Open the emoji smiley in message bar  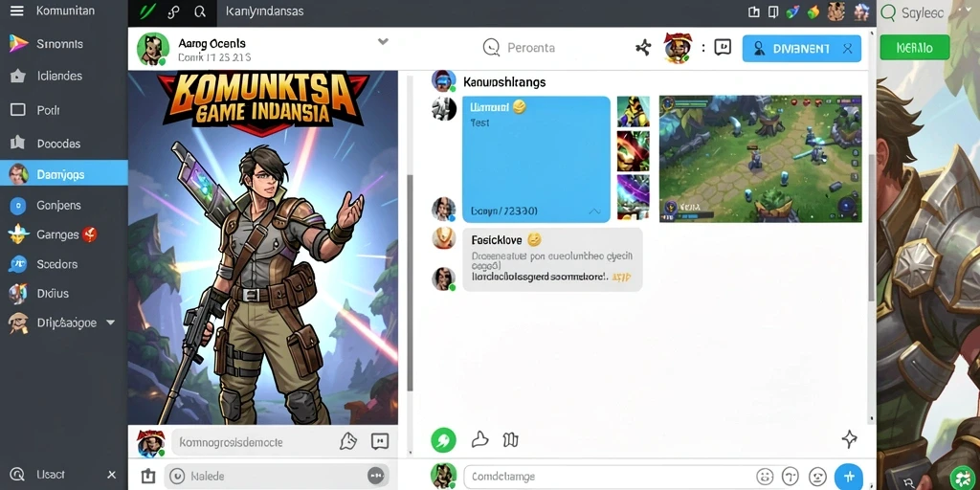(x=765, y=477)
